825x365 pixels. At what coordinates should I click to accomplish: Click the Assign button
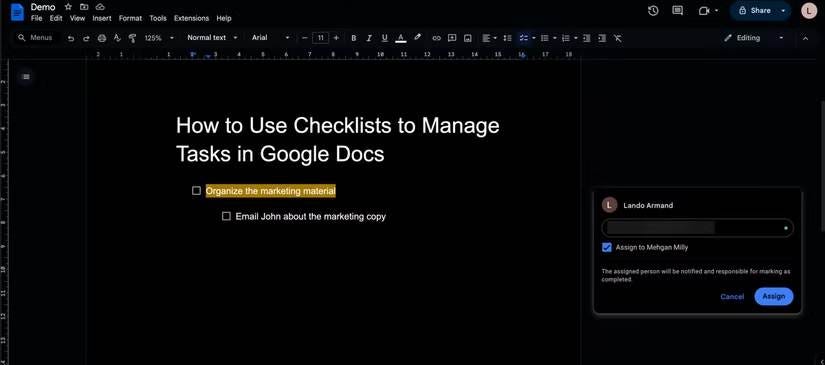pyautogui.click(x=773, y=297)
